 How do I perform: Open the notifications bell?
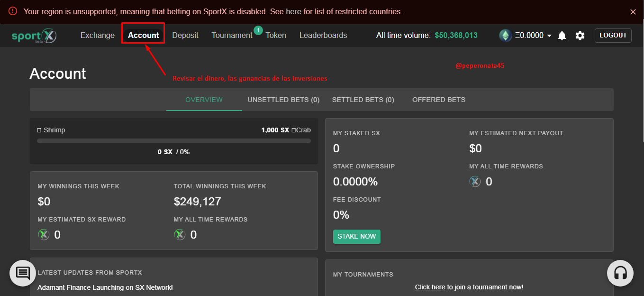tap(562, 36)
